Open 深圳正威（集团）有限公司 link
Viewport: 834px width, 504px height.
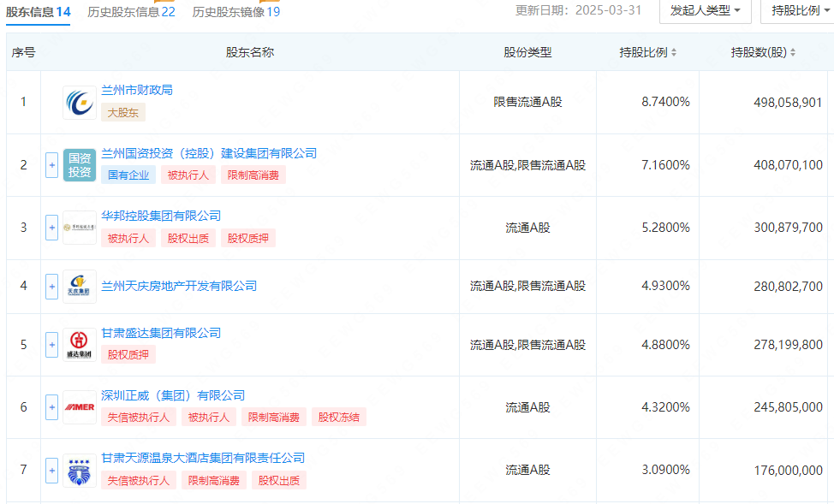tap(173, 395)
